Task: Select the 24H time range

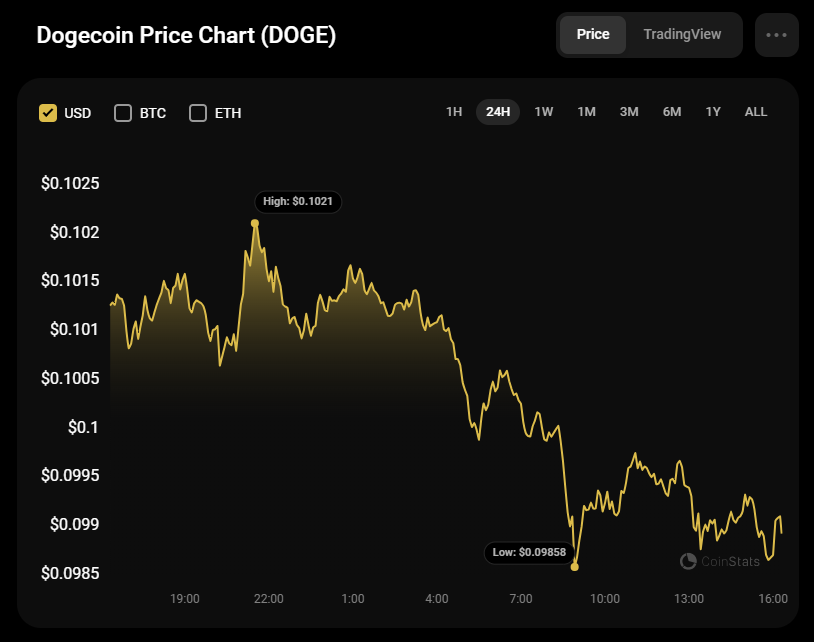Action: pos(498,112)
